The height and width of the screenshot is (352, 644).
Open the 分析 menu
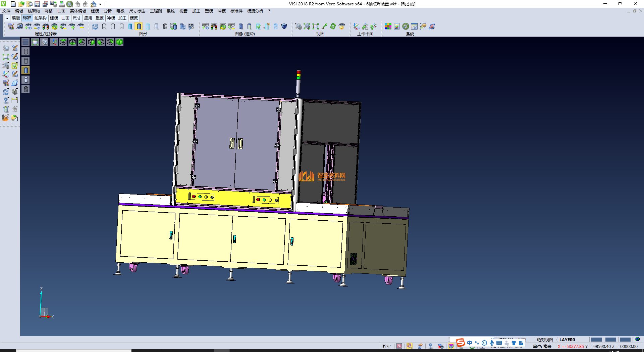[107, 11]
